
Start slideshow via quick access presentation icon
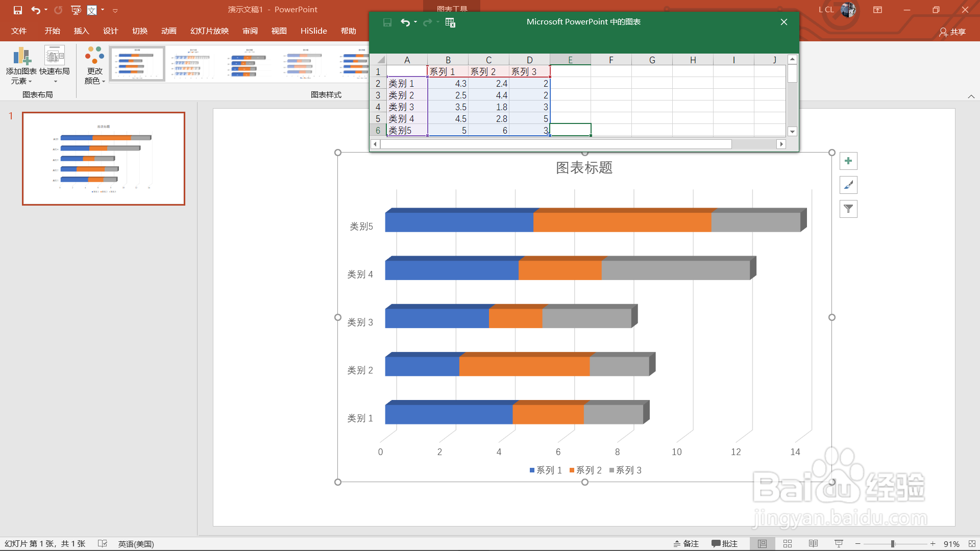tap(77, 9)
